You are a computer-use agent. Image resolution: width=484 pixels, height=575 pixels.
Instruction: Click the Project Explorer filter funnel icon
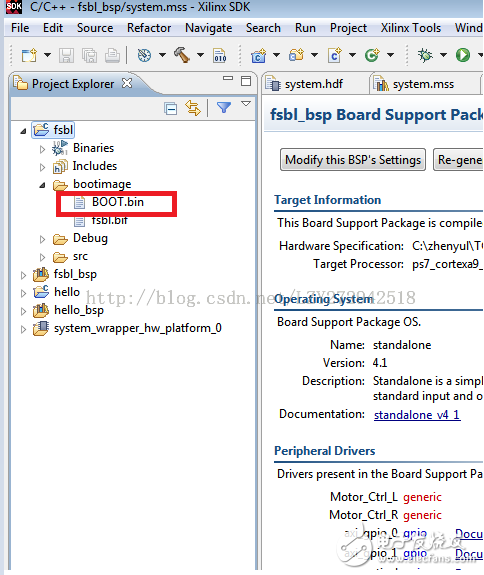(224, 107)
